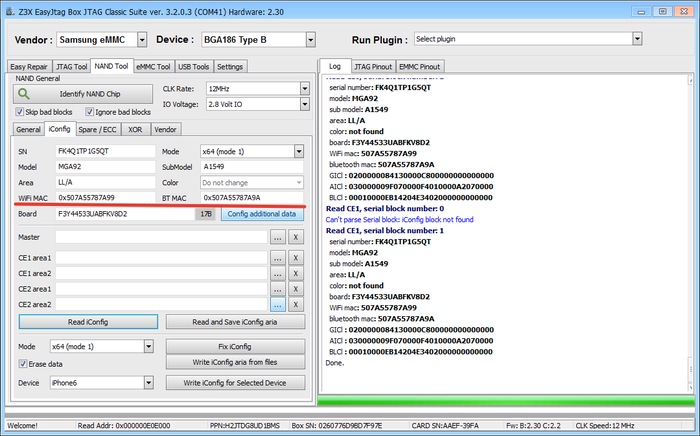Viewport: 700px width, 436px height.
Task: Click the BT MAC input field
Action: 252,198
